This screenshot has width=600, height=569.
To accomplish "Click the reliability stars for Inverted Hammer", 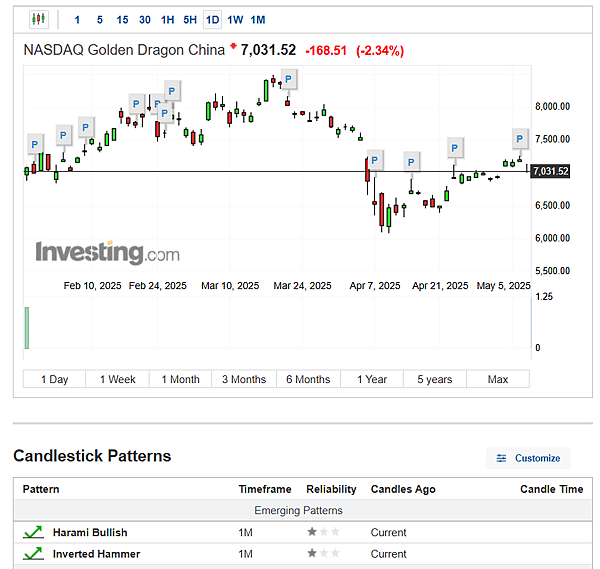I will pos(323,553).
